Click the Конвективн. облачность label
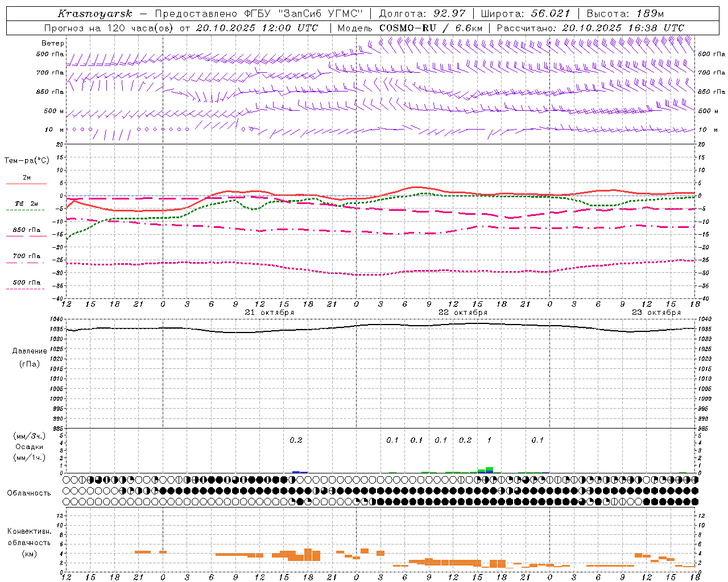 29,537
